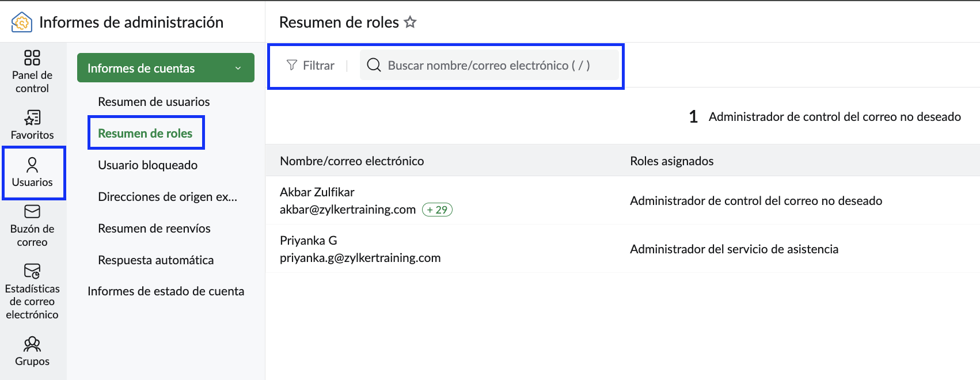Select the Usuario bloqueado report
The height and width of the screenshot is (380, 980).
[x=147, y=165]
